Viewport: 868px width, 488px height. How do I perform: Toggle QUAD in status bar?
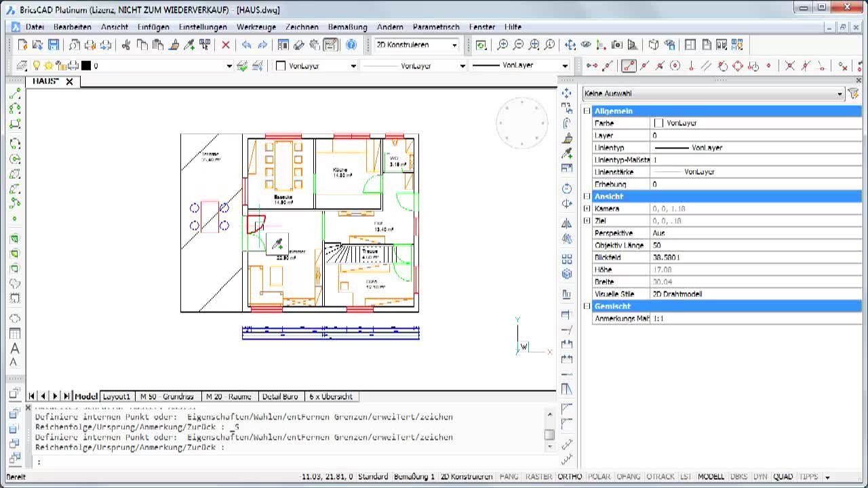[x=783, y=476]
